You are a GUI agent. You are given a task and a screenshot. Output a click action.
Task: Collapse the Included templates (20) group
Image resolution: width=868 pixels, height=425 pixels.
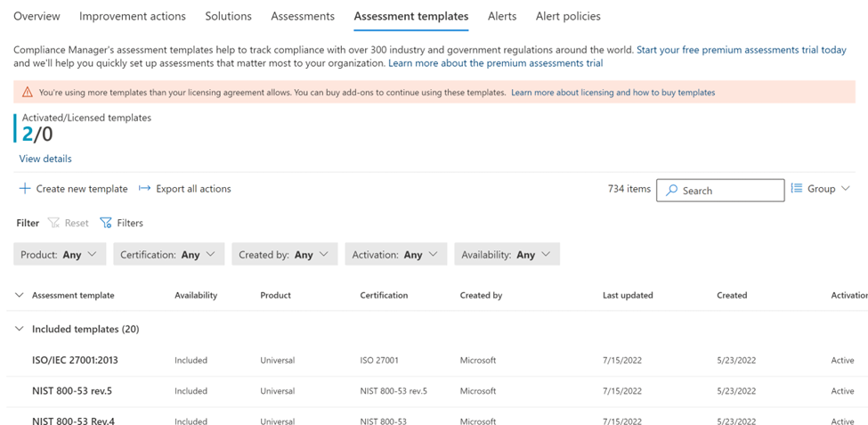click(x=20, y=329)
